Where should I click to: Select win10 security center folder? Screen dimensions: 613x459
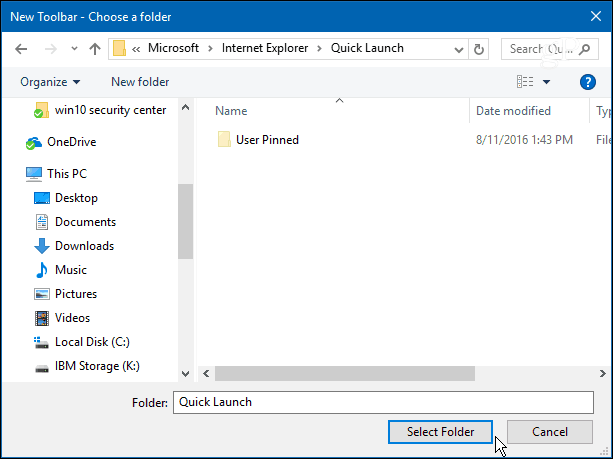(x=100, y=110)
